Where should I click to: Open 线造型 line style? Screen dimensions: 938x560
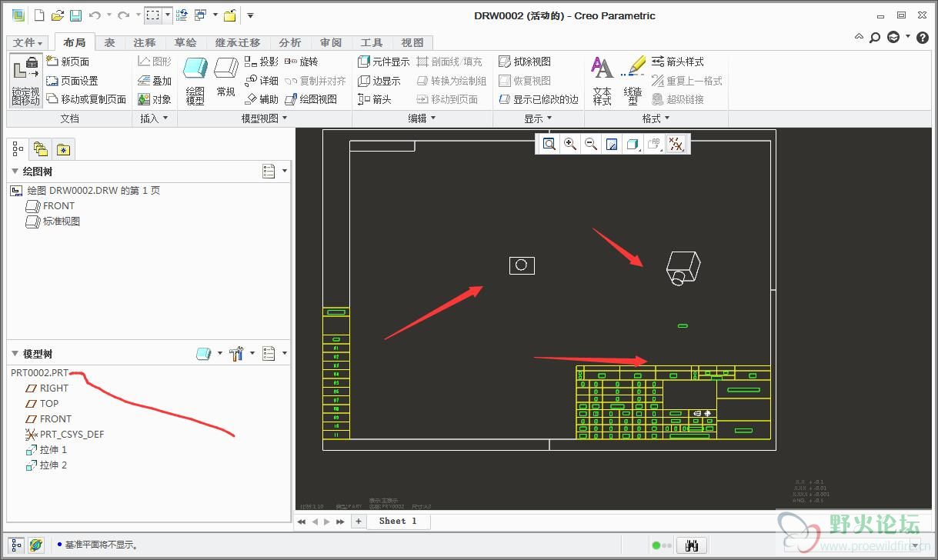pyautogui.click(x=633, y=81)
